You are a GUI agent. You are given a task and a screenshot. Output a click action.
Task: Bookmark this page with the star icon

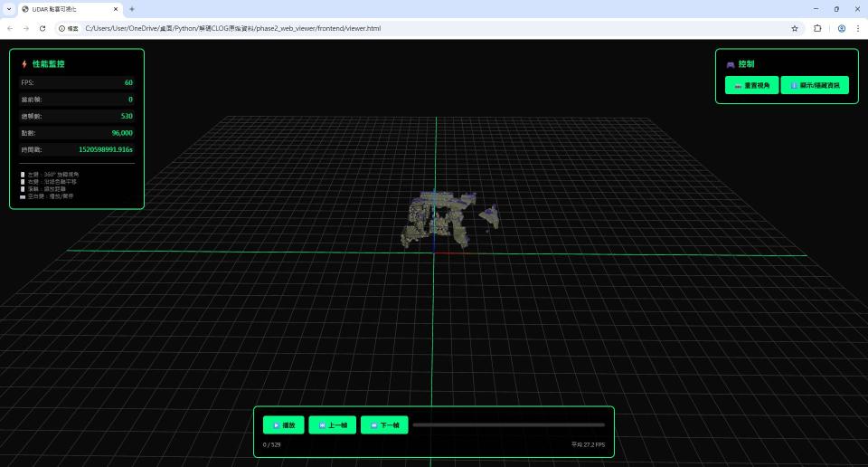(x=795, y=28)
